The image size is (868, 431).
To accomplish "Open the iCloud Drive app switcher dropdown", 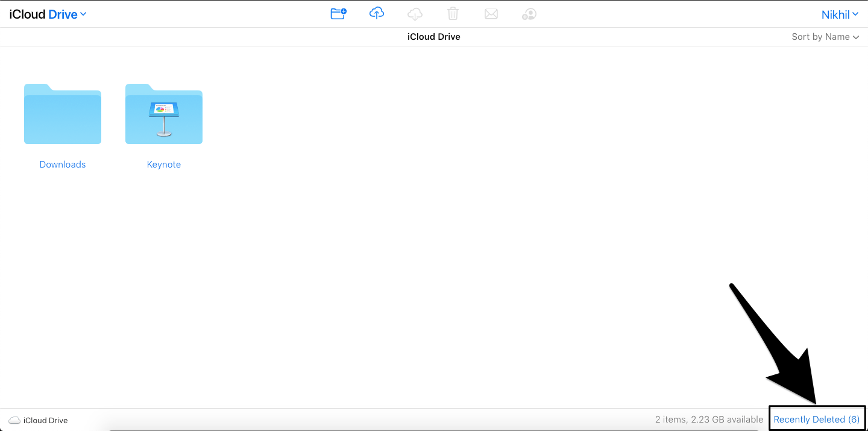I will (48, 14).
